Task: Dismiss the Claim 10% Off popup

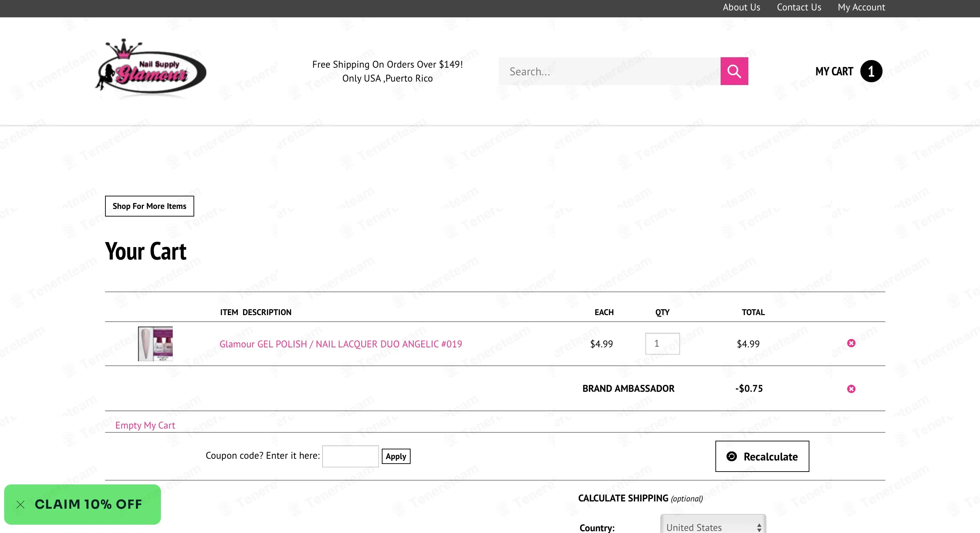Action: click(x=20, y=505)
